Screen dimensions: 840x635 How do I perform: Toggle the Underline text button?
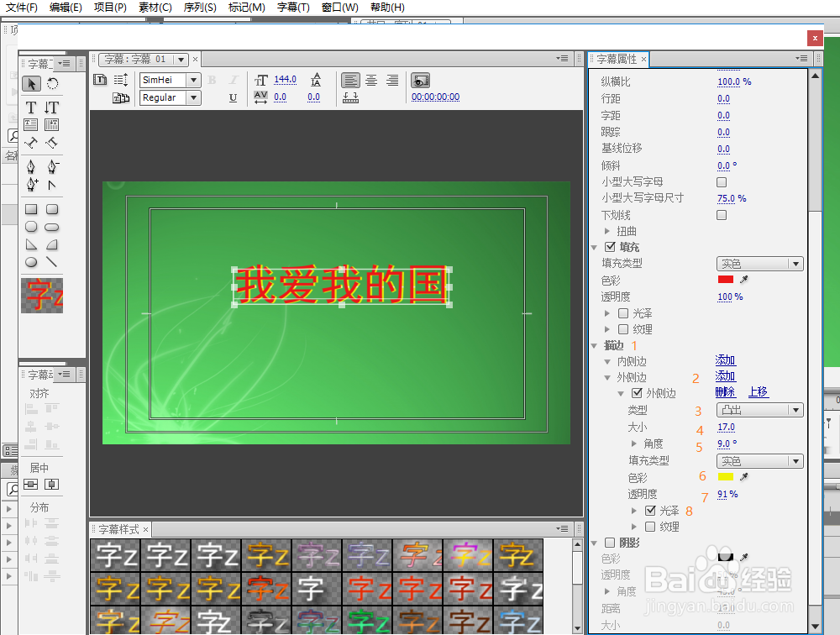coord(233,97)
